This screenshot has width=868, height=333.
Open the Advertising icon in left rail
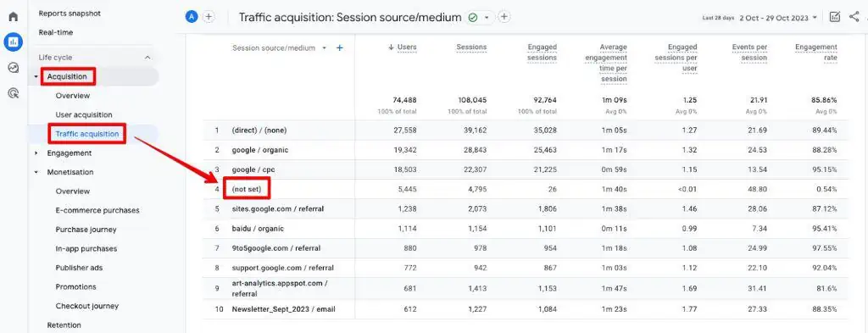tap(14, 93)
